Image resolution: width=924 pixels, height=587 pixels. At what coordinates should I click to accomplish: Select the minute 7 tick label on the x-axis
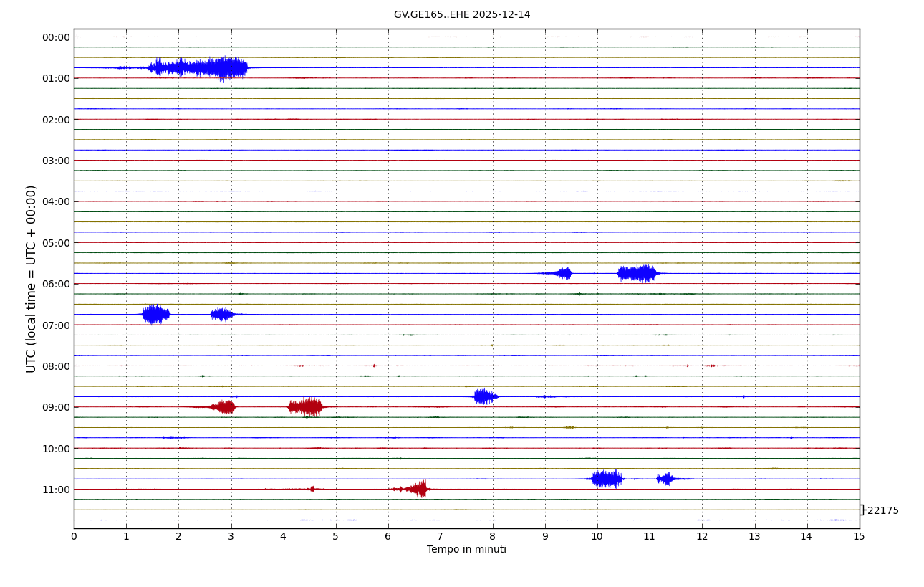[x=441, y=537]
